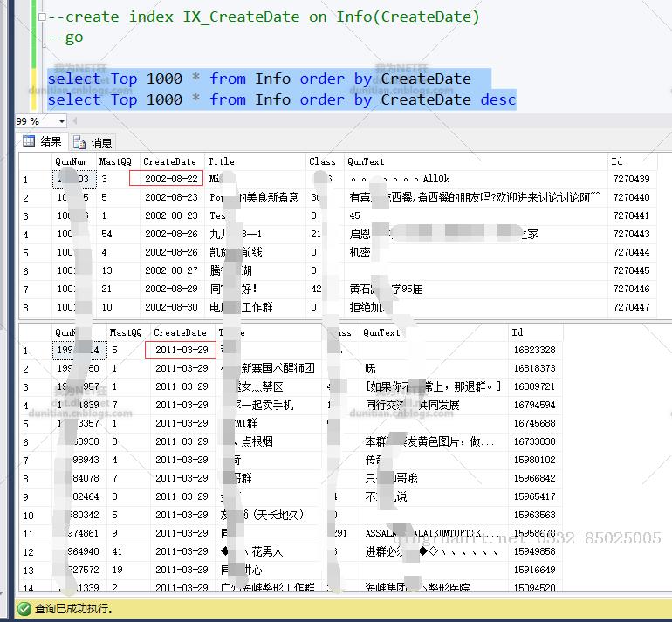Select row 14 header in second grid
672x622 pixels.
point(36,588)
